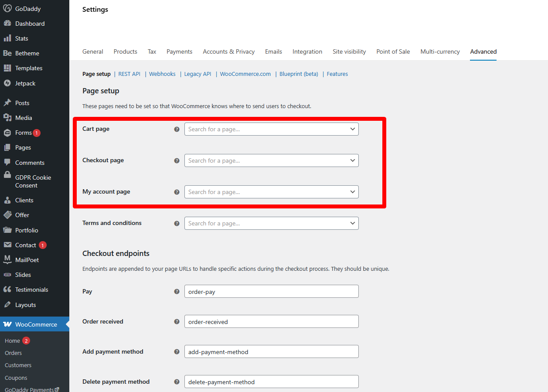This screenshot has height=392, width=548.
Task: Click the Portfolio folder icon
Action: pos(7,230)
